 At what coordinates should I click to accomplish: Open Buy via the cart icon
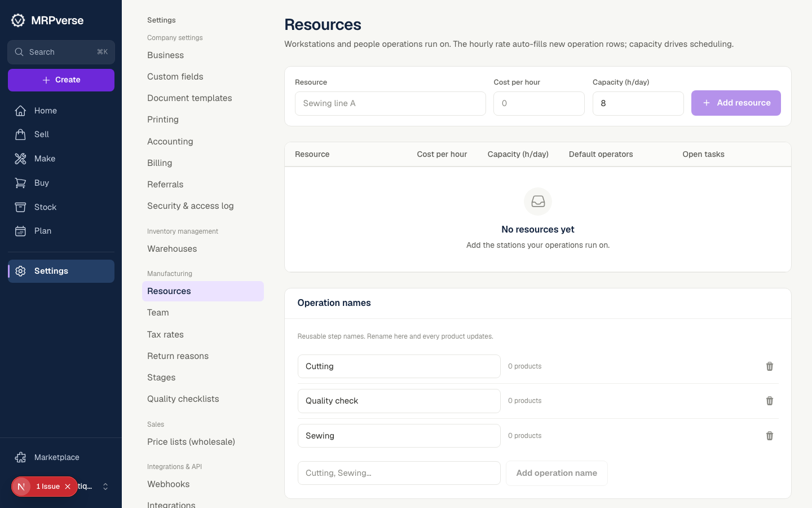click(x=20, y=183)
